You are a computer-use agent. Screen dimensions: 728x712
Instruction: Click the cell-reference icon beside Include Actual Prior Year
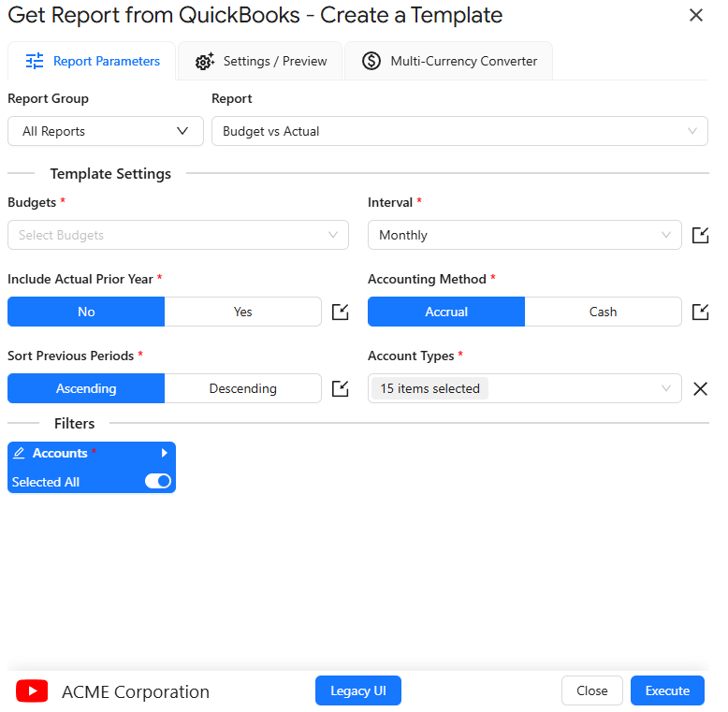[340, 312]
